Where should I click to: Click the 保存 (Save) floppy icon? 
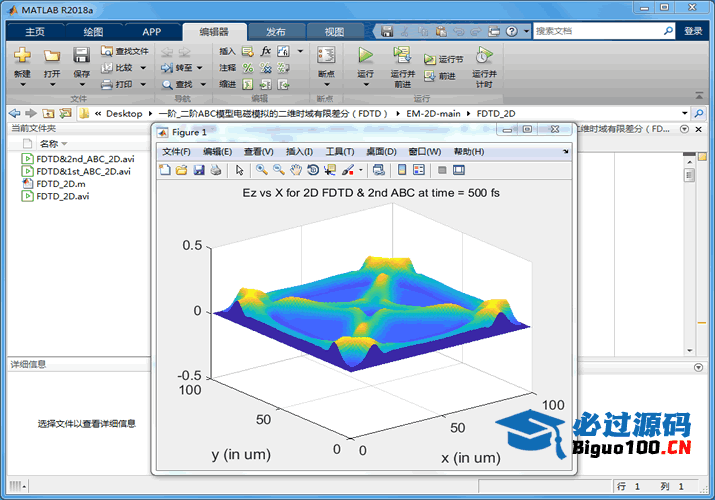point(81,55)
